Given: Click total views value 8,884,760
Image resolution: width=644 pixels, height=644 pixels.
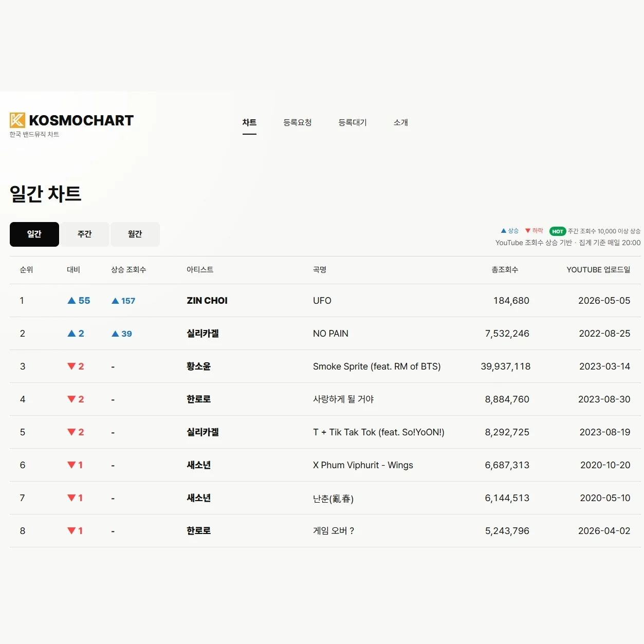Looking at the screenshot, I should [507, 399].
